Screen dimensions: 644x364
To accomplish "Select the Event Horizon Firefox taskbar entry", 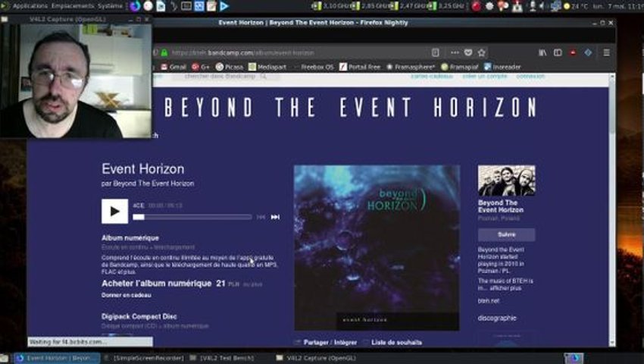I will [57, 358].
